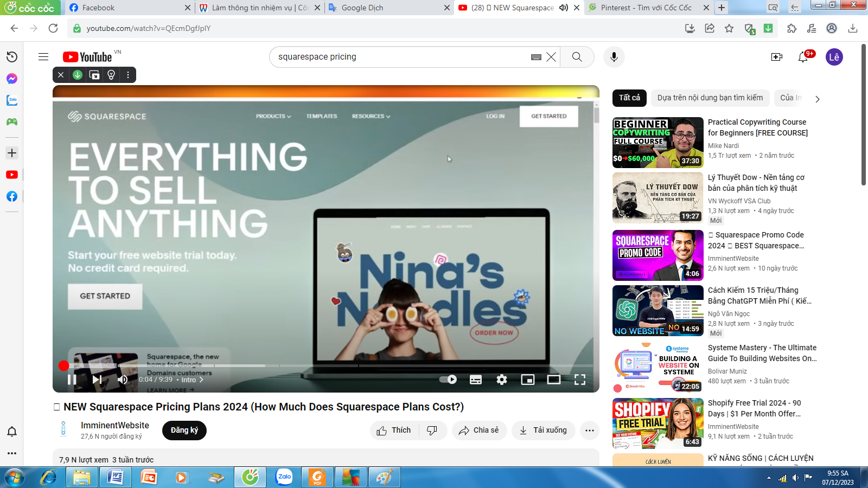
Task: Reload the current page
Action: click(x=53, y=28)
